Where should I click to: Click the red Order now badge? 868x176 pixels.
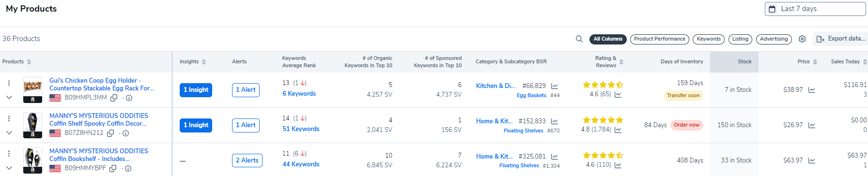686,125
